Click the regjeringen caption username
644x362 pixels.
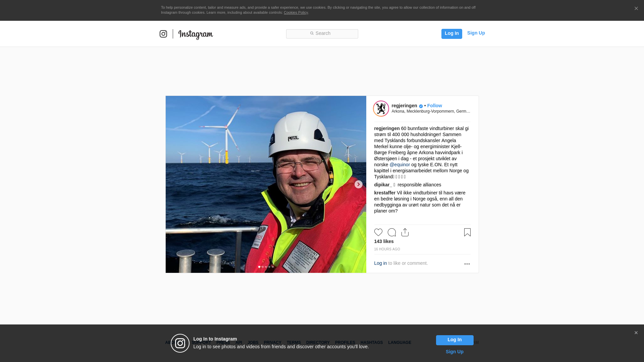387,128
